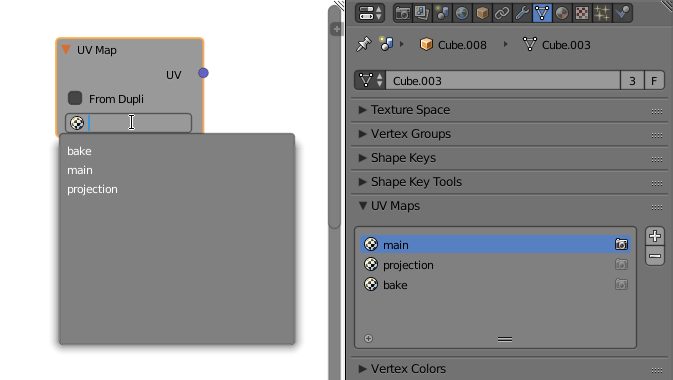Open the Material properties tab
This screenshot has width=673, height=380.
[562, 13]
